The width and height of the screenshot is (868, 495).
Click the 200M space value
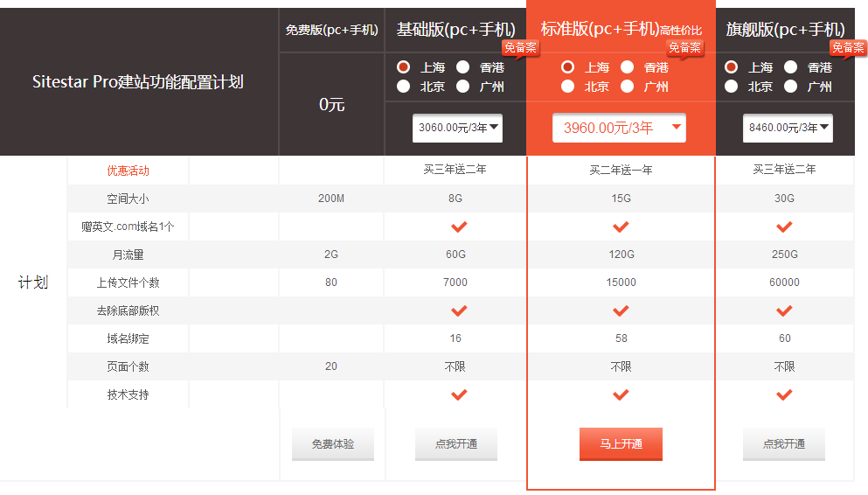click(x=331, y=199)
